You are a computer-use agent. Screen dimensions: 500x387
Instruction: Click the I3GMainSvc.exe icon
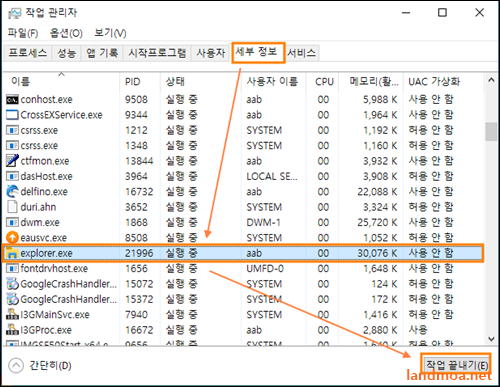point(12,314)
